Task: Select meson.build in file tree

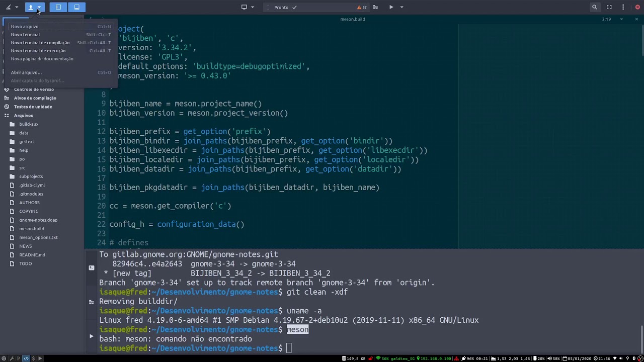Action: (x=32, y=229)
